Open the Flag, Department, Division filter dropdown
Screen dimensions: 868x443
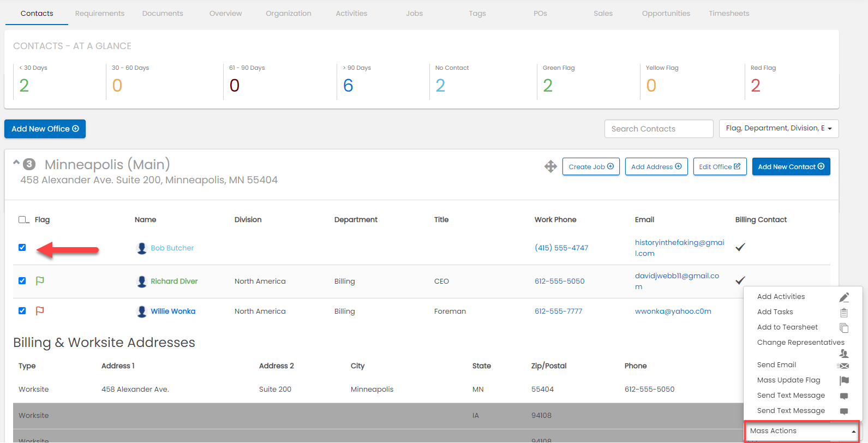[779, 129]
